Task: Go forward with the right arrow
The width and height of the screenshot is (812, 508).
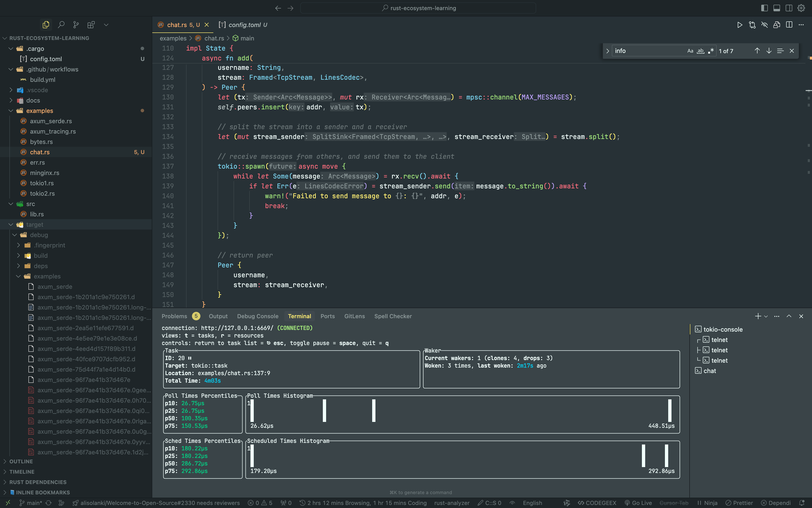Action: 291,8
